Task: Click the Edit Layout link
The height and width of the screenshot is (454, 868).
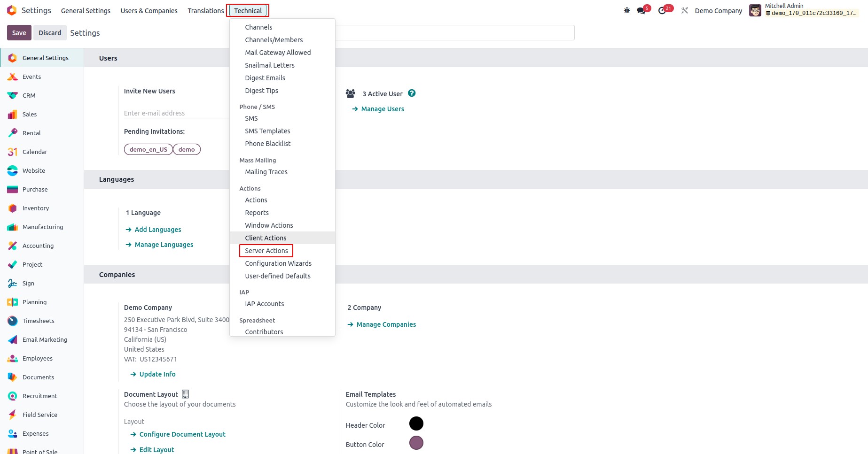Action: [152, 450]
